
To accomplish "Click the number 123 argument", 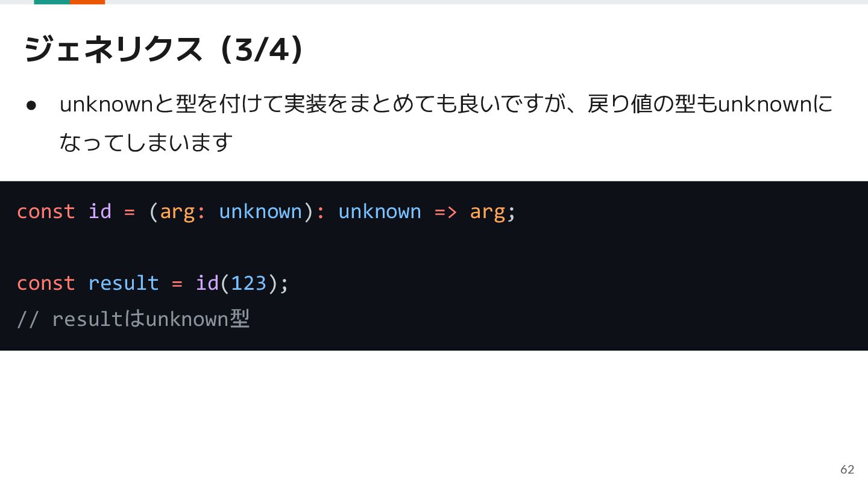I will pyautogui.click(x=248, y=283).
